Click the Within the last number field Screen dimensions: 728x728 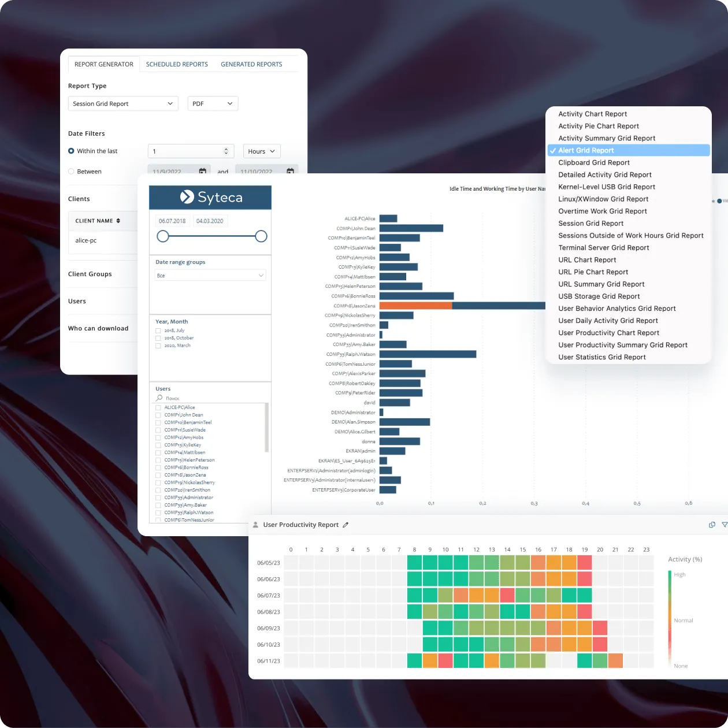point(191,151)
